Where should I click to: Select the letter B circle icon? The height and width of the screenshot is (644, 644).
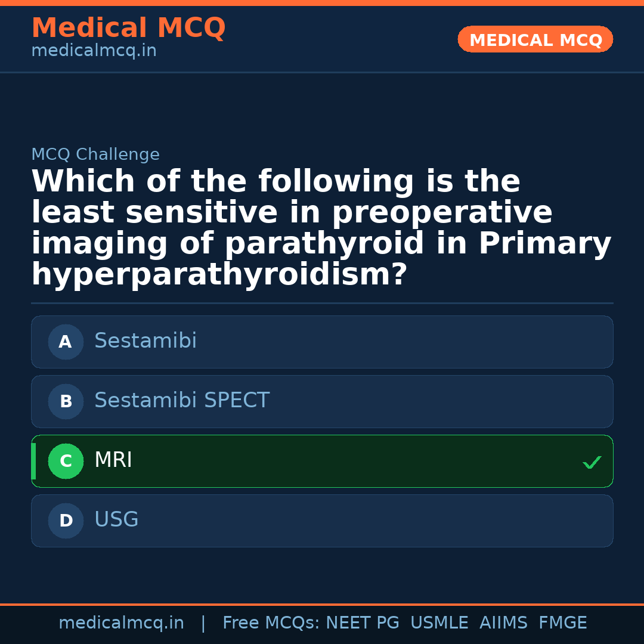click(66, 402)
